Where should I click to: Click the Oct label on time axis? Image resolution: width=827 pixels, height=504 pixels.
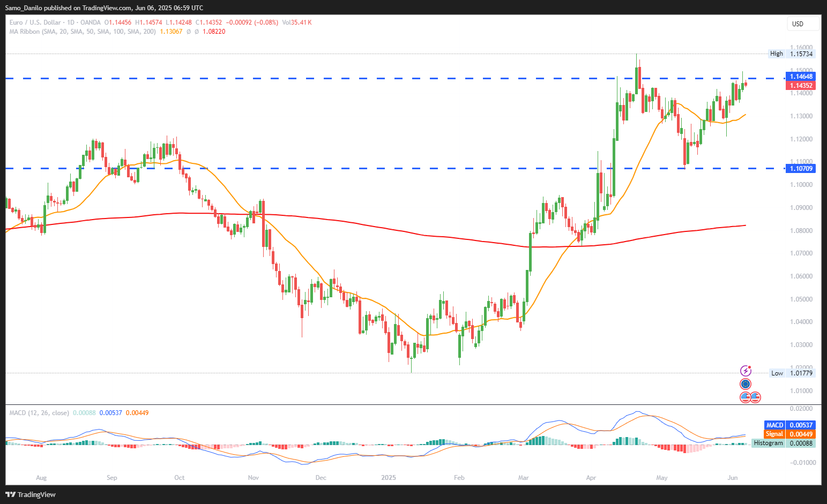tap(179, 478)
